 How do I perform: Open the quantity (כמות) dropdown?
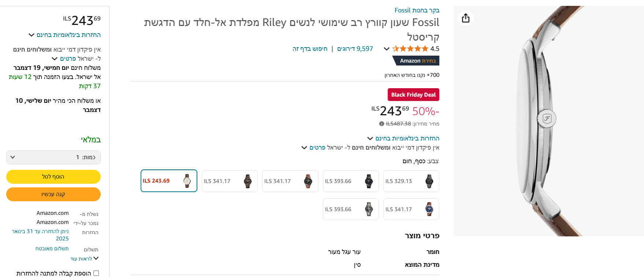[x=53, y=157]
